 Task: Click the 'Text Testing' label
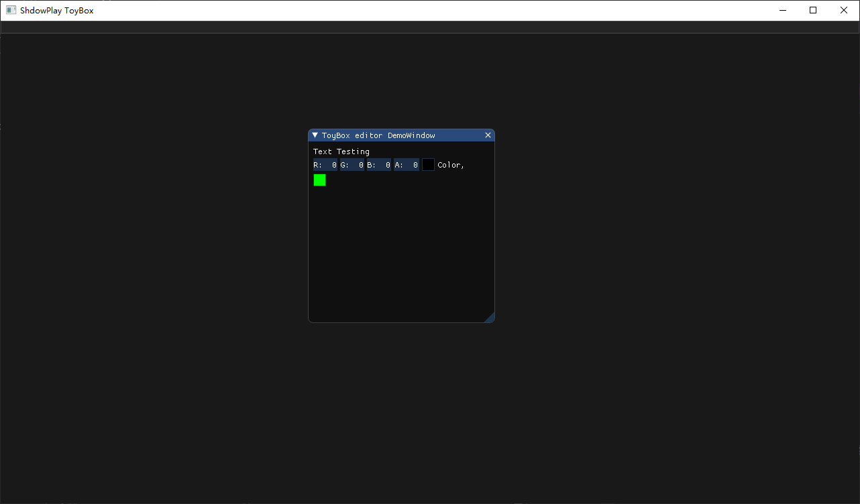pyautogui.click(x=341, y=151)
